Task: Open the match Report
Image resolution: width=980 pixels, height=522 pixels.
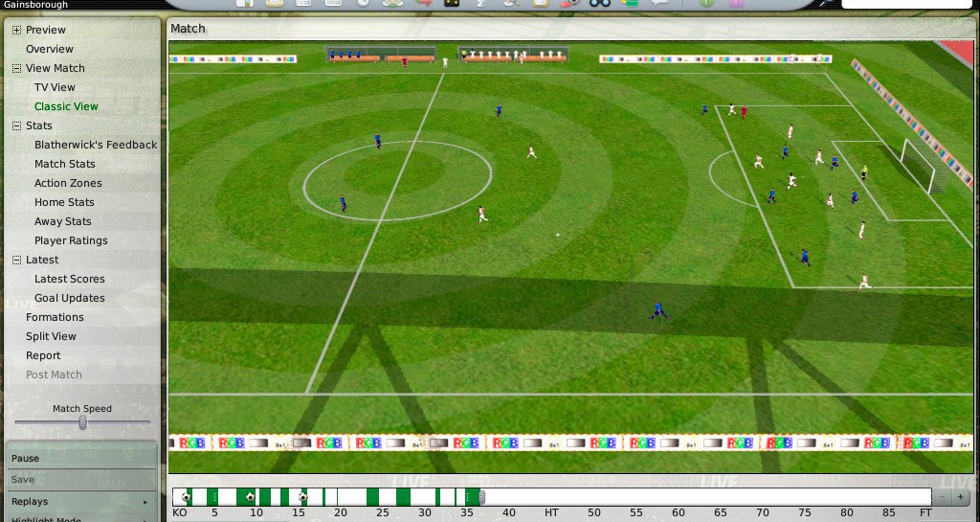Action: [x=43, y=355]
